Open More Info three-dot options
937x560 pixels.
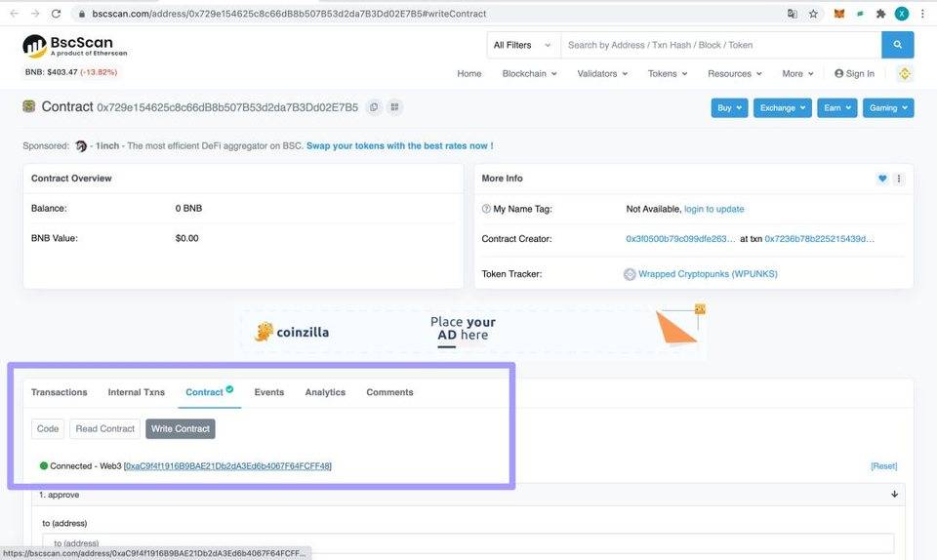(899, 178)
